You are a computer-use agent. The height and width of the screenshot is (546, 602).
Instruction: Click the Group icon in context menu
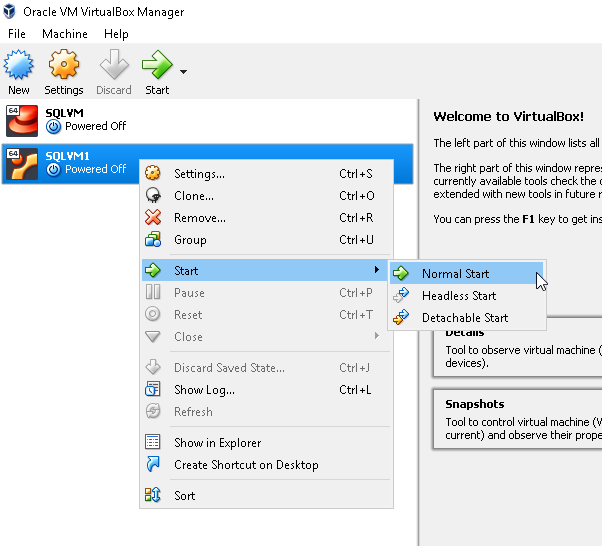(153, 240)
